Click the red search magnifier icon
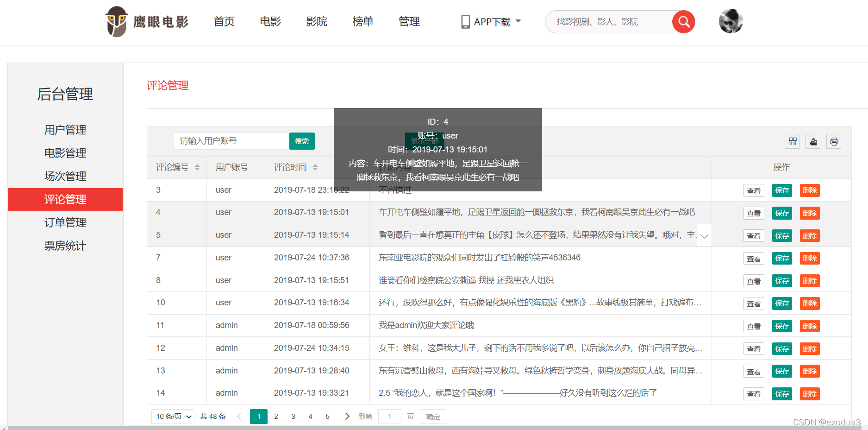The width and height of the screenshot is (868, 430). pyautogui.click(x=683, y=21)
